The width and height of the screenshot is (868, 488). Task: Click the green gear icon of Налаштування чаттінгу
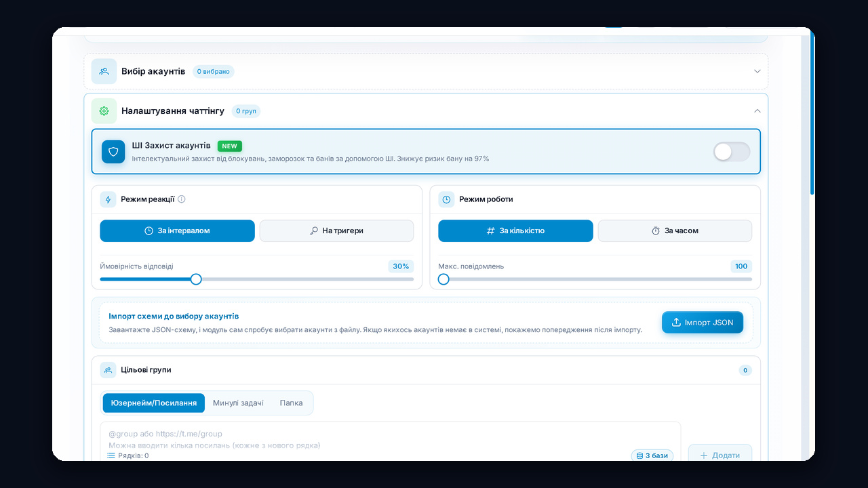point(104,110)
